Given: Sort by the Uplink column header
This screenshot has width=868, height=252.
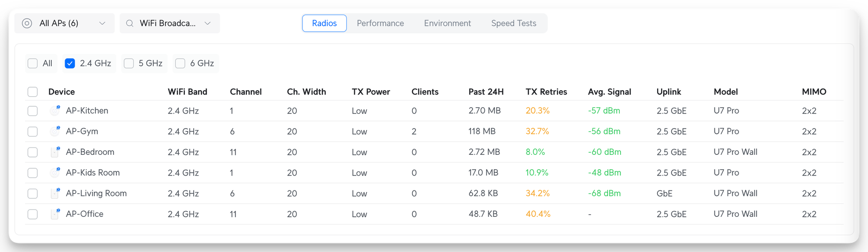Looking at the screenshot, I should pos(668,92).
